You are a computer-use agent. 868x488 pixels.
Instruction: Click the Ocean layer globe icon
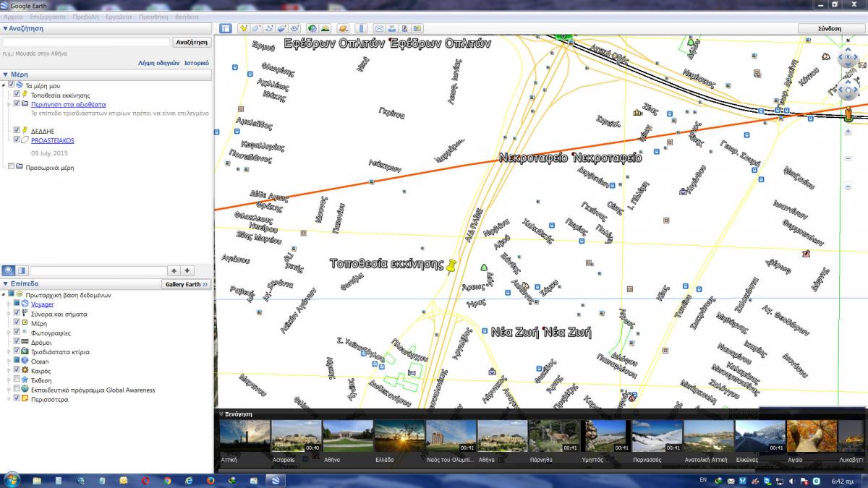tap(25, 361)
